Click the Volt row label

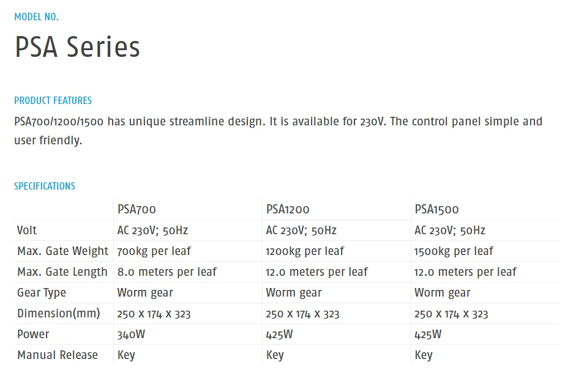click(27, 230)
